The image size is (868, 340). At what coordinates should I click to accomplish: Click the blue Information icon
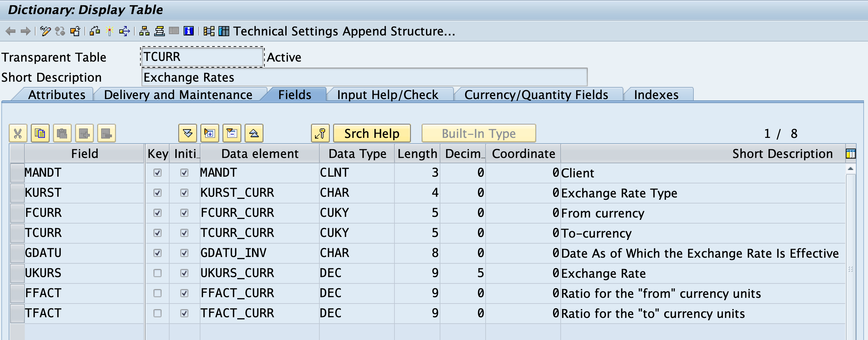189,31
